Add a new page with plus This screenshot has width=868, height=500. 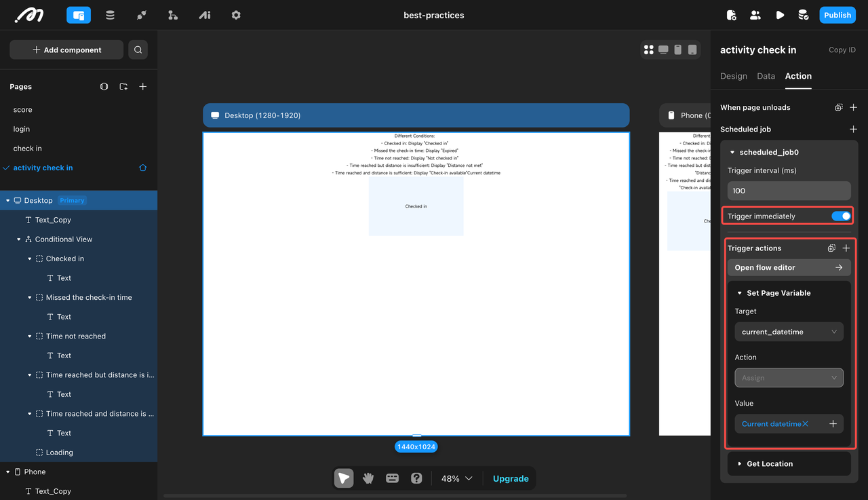pos(143,87)
